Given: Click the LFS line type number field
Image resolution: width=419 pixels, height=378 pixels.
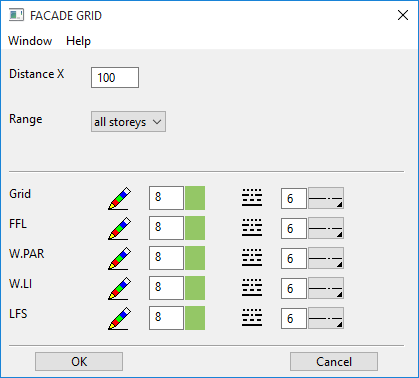Looking at the screenshot, I should (x=294, y=319).
